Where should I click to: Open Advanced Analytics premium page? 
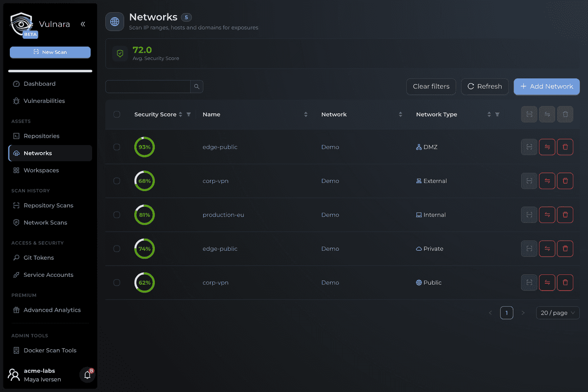[50, 310]
